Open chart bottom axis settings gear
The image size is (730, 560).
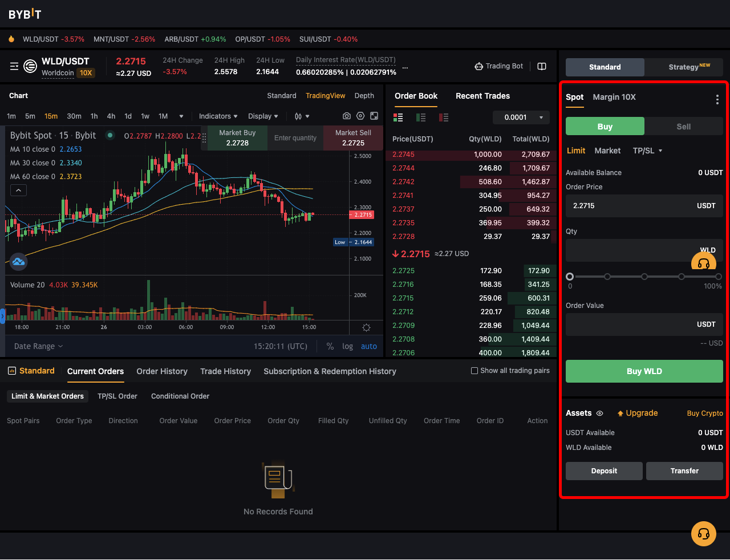pos(366,327)
